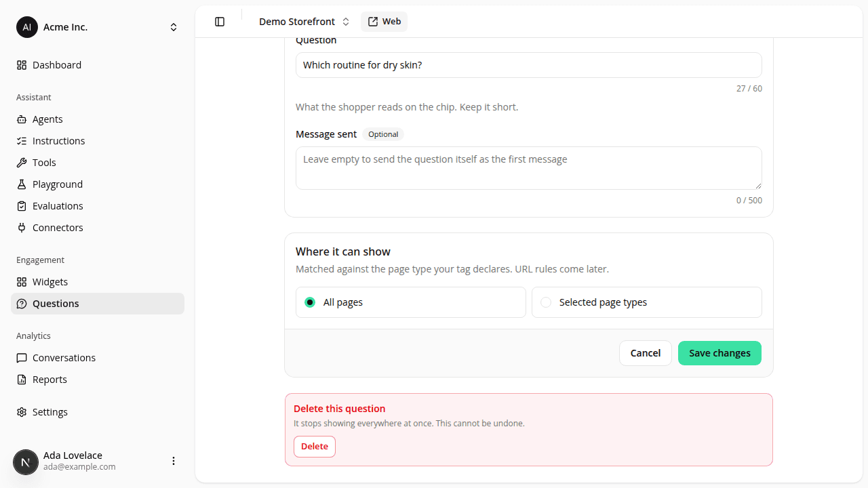Image resolution: width=868 pixels, height=488 pixels.
Task: Click the external link icon beside Web
Action: pyautogui.click(x=373, y=22)
